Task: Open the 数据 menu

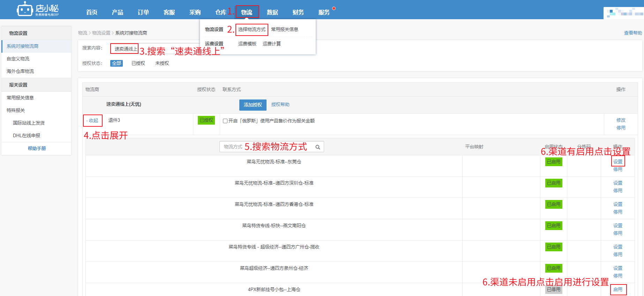Action: click(x=272, y=12)
